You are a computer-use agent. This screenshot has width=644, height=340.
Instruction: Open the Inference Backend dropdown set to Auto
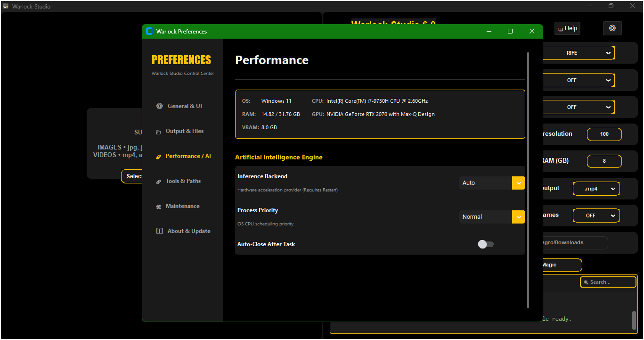(x=492, y=183)
